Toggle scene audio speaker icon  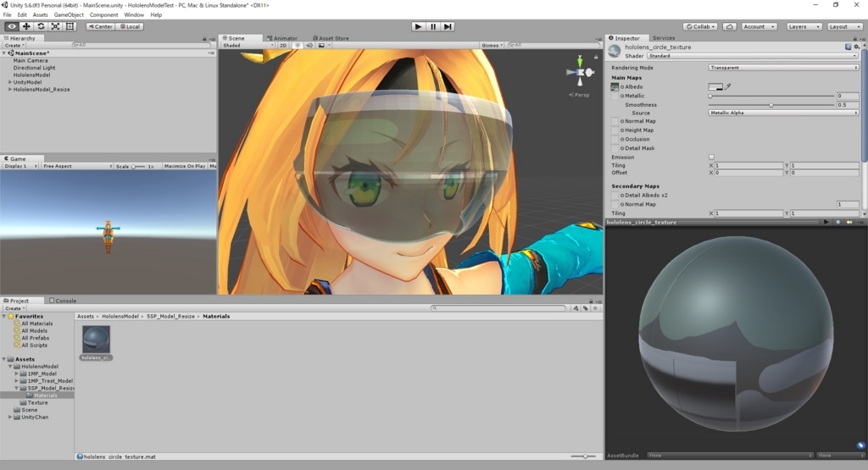309,46
